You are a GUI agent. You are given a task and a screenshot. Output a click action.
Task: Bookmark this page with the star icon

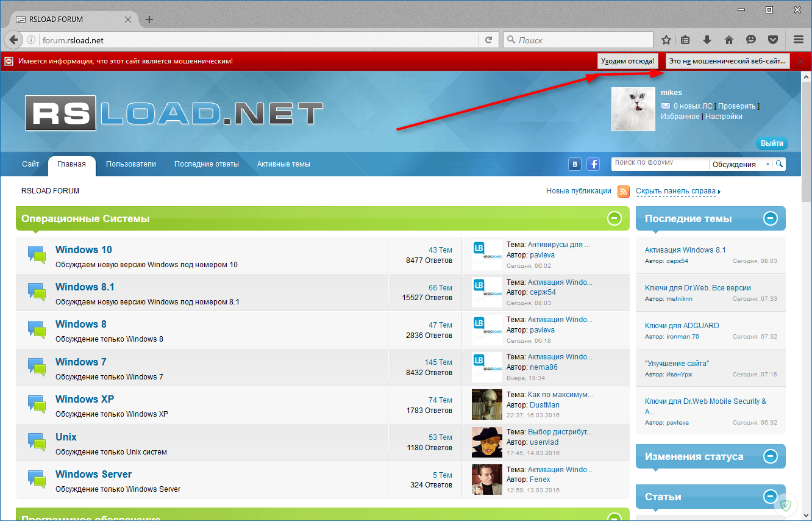[666, 40]
